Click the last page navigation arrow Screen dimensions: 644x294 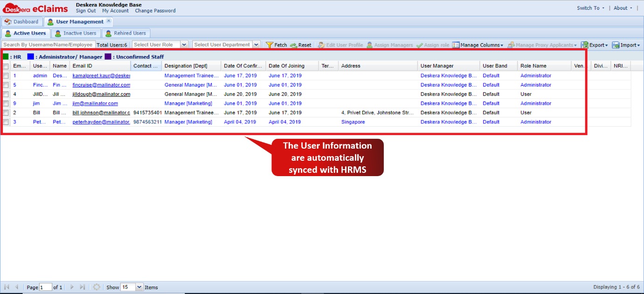tap(83, 287)
